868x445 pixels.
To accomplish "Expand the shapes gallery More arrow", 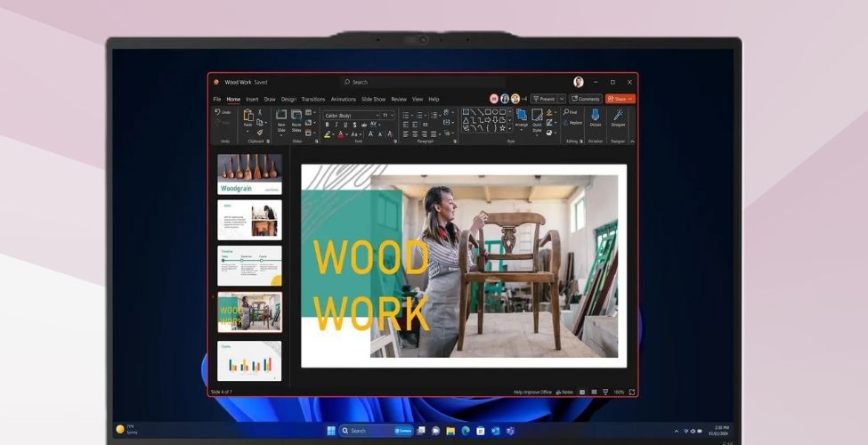I will tap(510, 128).
